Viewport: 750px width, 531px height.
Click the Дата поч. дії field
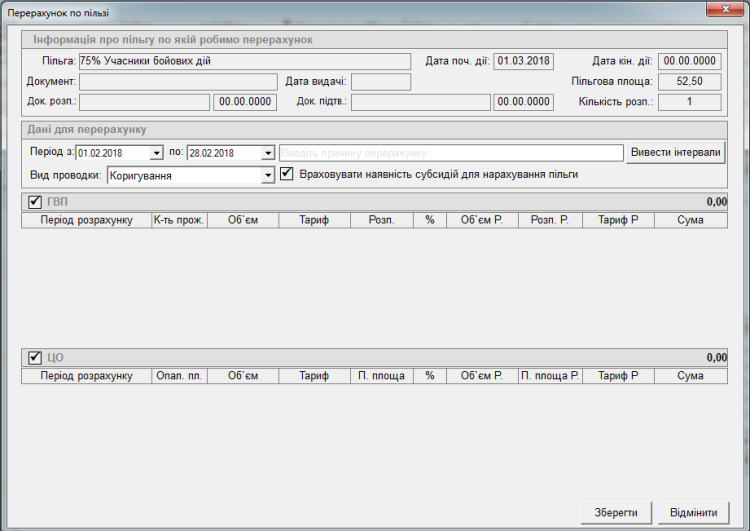point(523,61)
